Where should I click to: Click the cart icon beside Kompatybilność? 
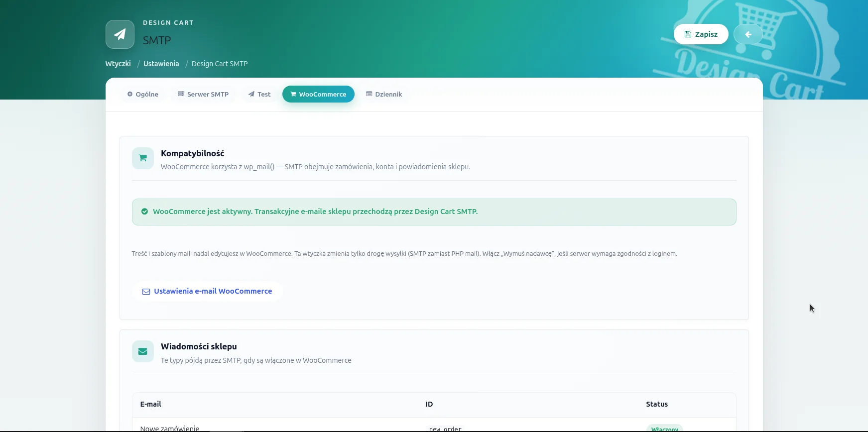[x=143, y=158]
